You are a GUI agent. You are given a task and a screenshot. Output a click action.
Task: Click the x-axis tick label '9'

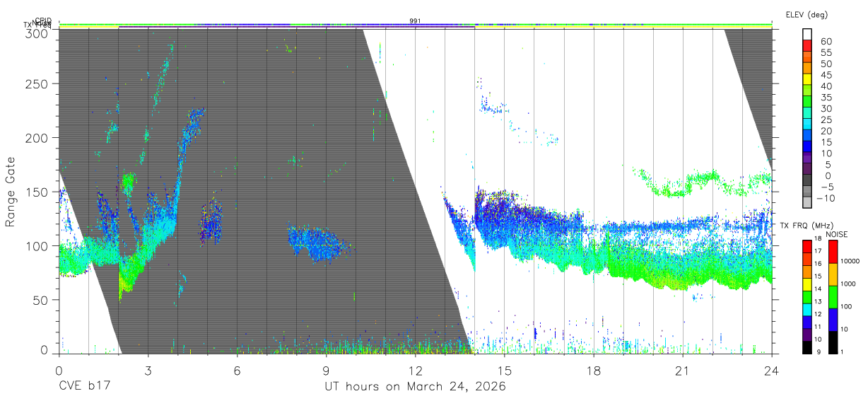(326, 369)
